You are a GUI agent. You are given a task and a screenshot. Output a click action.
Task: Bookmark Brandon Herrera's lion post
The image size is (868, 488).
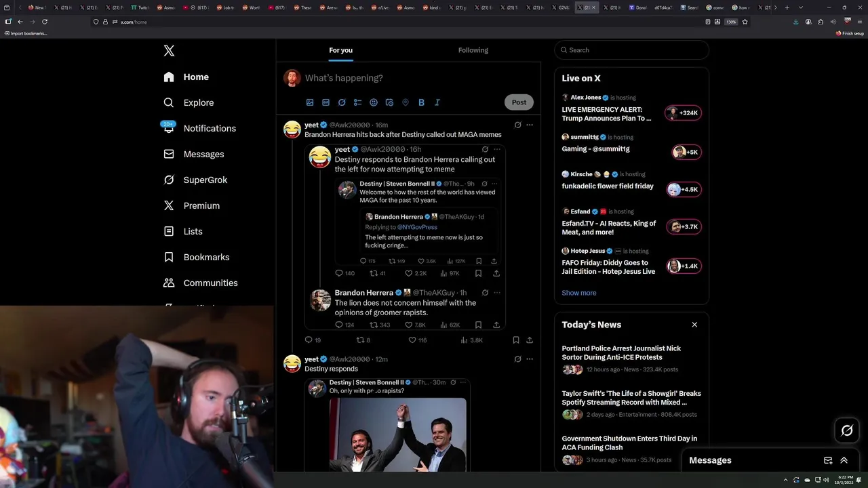[x=478, y=325]
